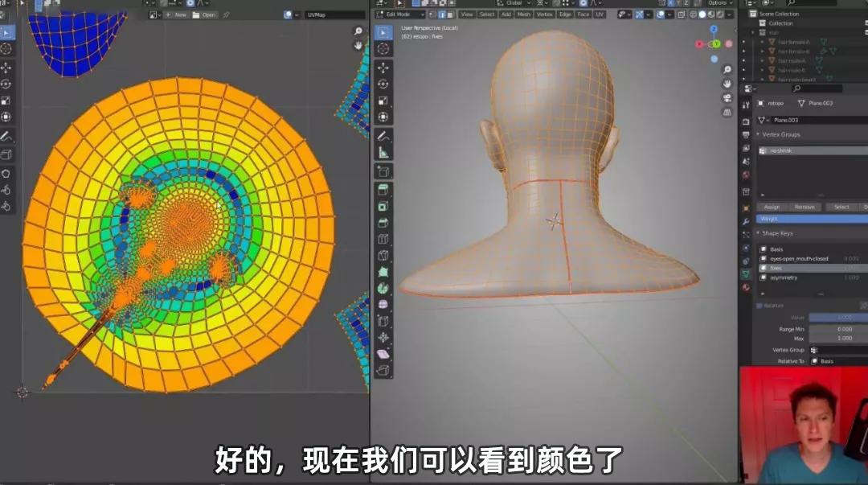Image resolution: width=868 pixels, height=485 pixels.
Task: Toggle the fixes shape key checkbox
Action: (762, 267)
